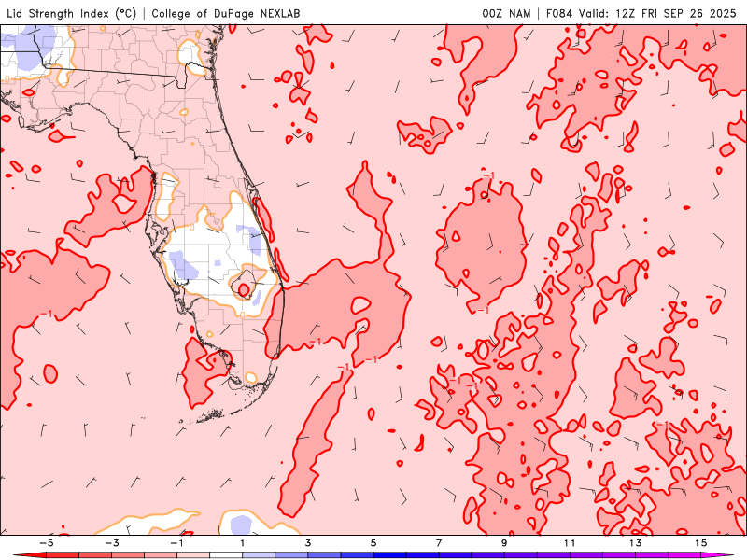Click the color bar label '15'
The height and width of the screenshot is (560, 747).
coord(700,543)
